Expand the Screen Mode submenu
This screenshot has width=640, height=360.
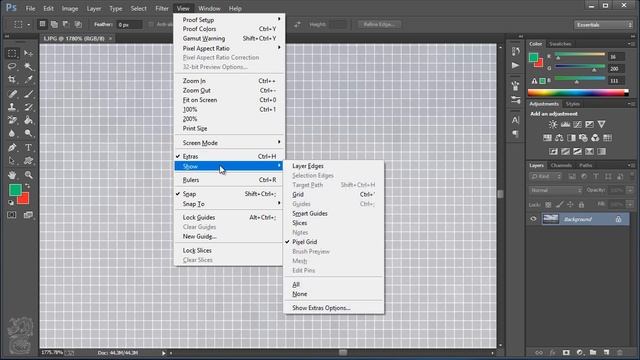[229, 143]
